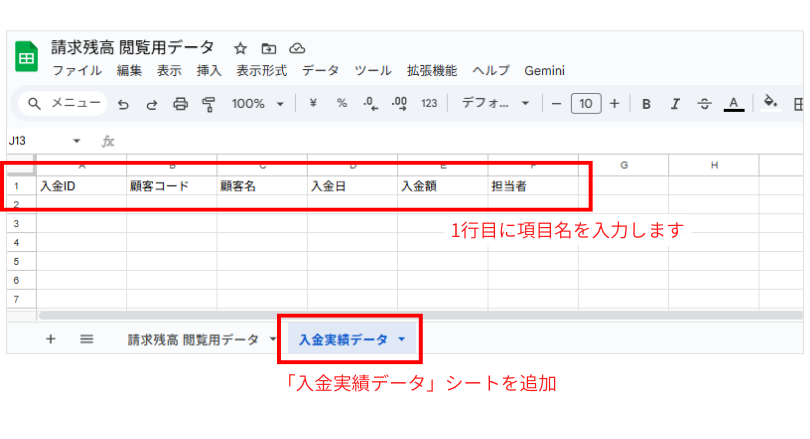Increase decimal places
This screenshot has height=439, width=810.
[399, 104]
